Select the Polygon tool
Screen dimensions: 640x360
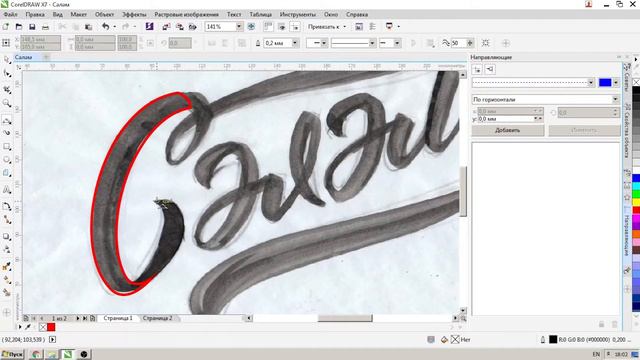[7, 173]
